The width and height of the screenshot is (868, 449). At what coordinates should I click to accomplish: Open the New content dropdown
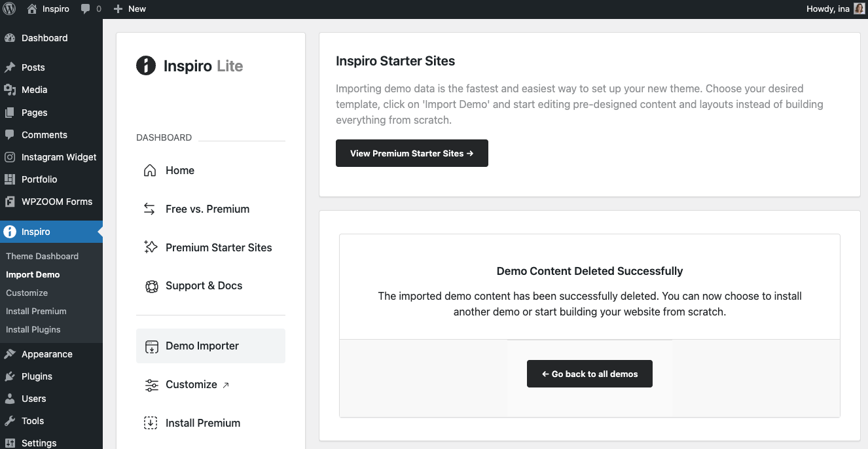pos(130,9)
